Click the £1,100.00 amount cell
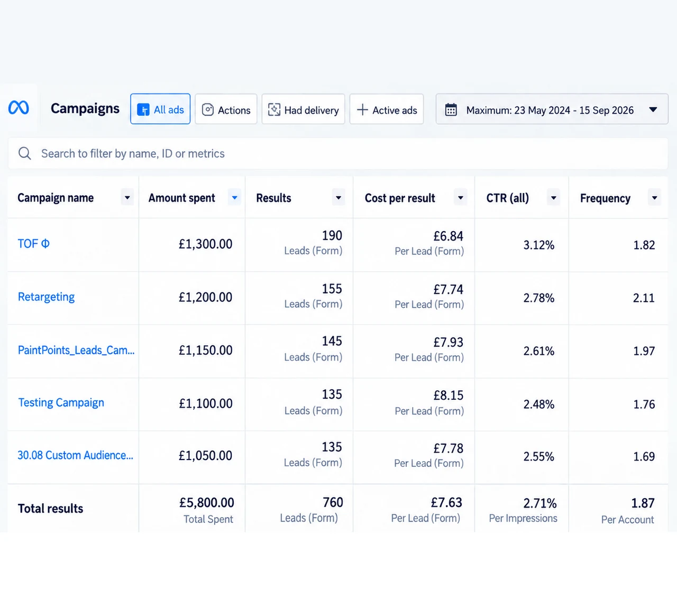The image size is (677, 616). pyautogui.click(x=205, y=403)
